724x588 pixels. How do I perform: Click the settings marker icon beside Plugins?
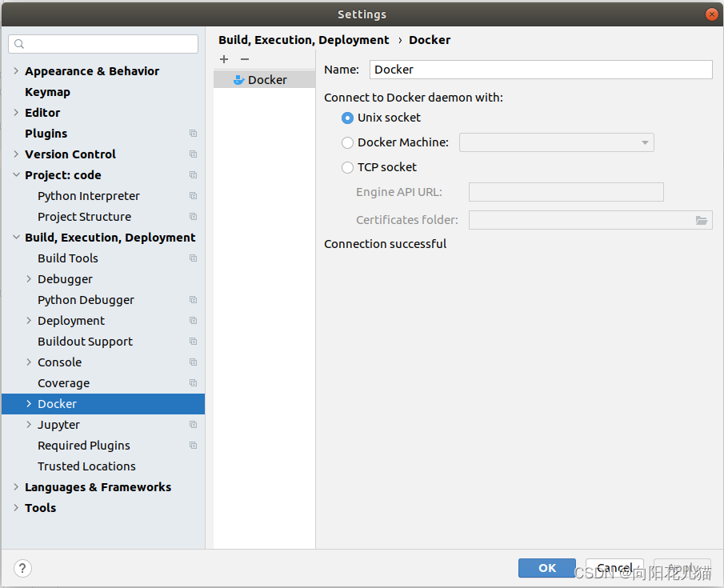point(193,134)
